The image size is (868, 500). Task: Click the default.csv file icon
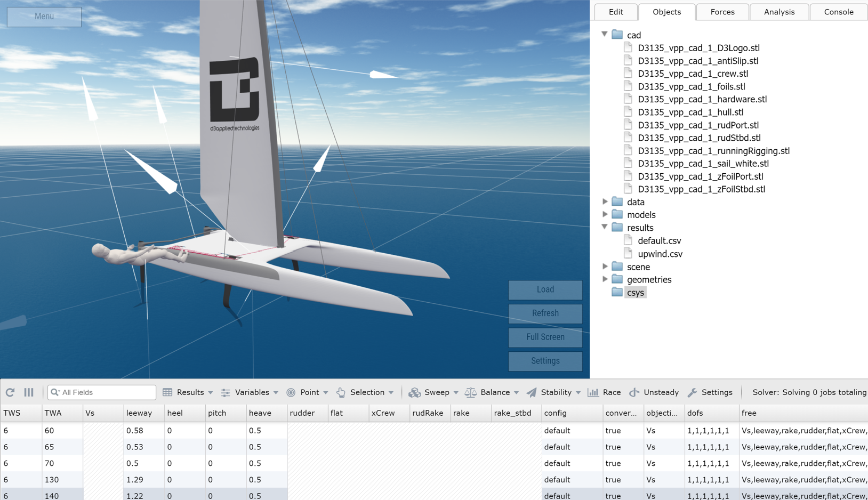(x=628, y=240)
